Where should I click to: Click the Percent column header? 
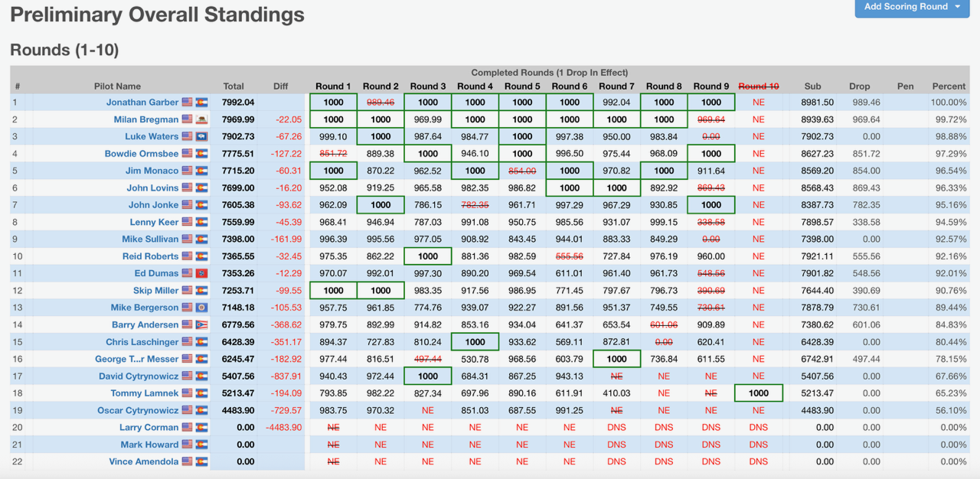pyautogui.click(x=949, y=86)
